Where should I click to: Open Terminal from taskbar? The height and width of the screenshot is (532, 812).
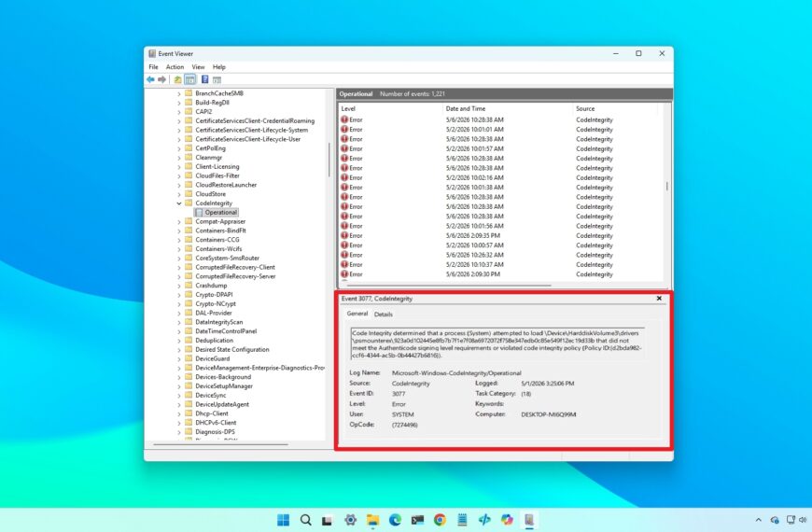click(x=418, y=520)
